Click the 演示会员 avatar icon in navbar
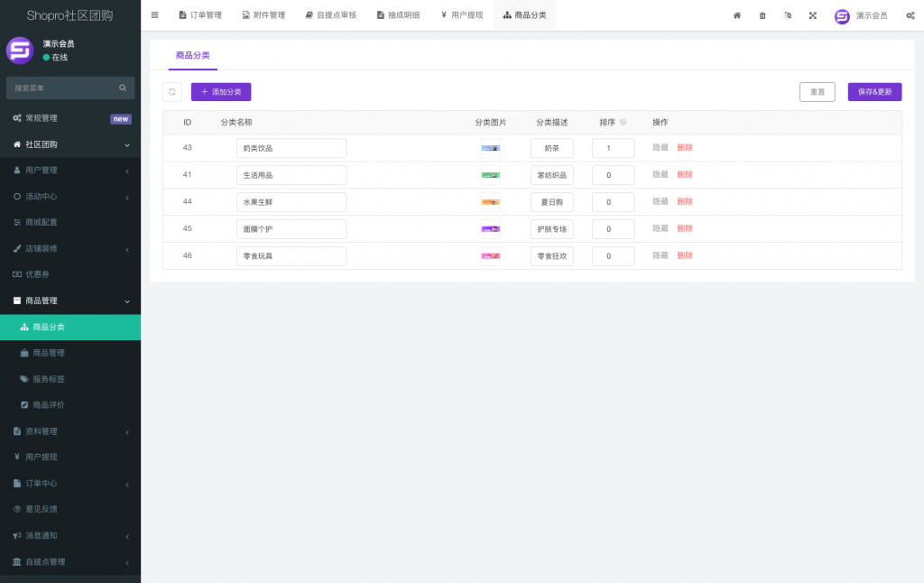 [841, 15]
